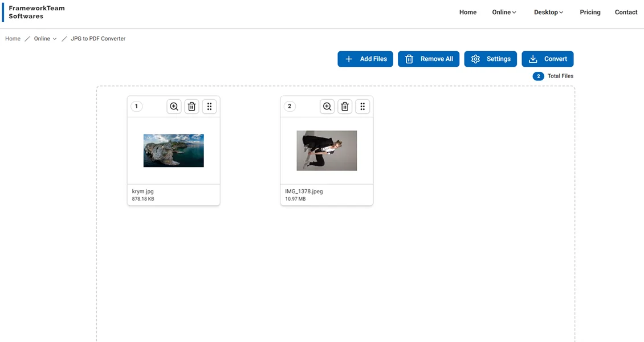Open the Contact page
Screen dimensions: 644x342
626,13
